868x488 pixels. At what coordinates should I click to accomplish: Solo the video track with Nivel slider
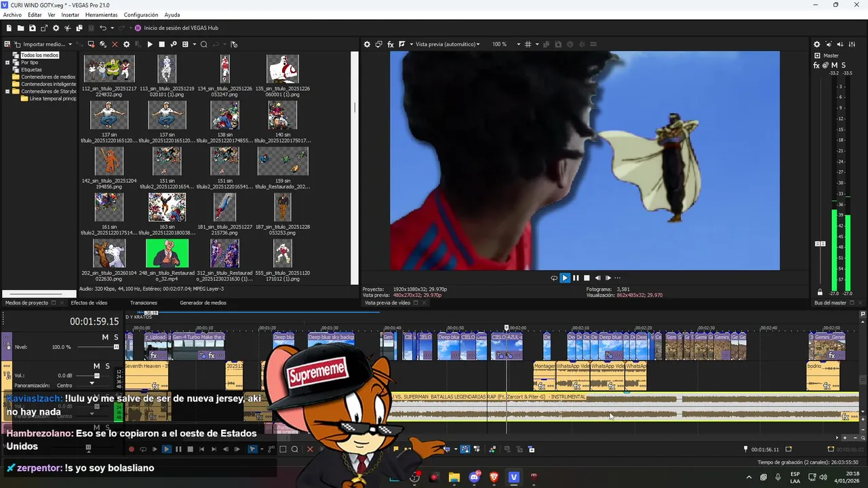116,337
